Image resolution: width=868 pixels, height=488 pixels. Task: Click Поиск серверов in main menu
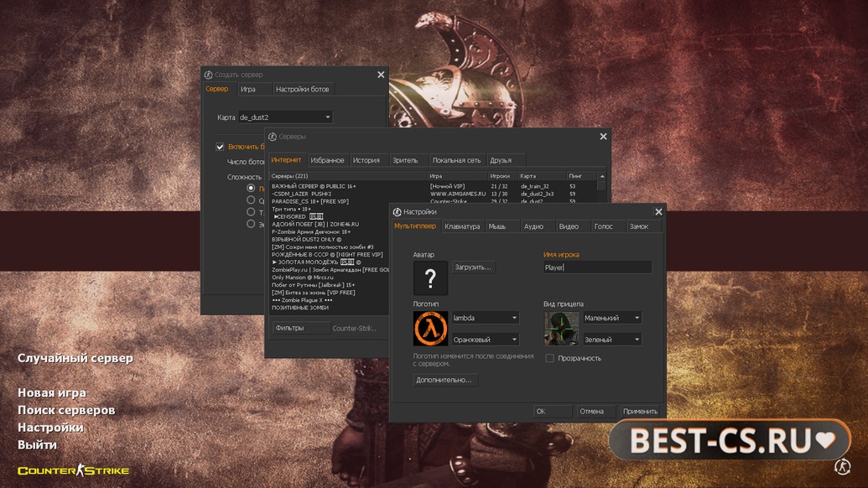[x=66, y=410]
